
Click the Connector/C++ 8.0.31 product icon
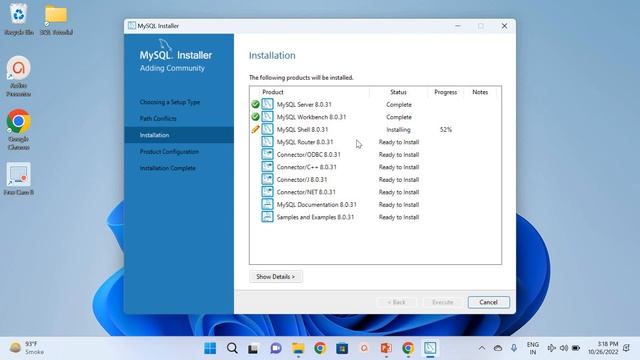267,167
